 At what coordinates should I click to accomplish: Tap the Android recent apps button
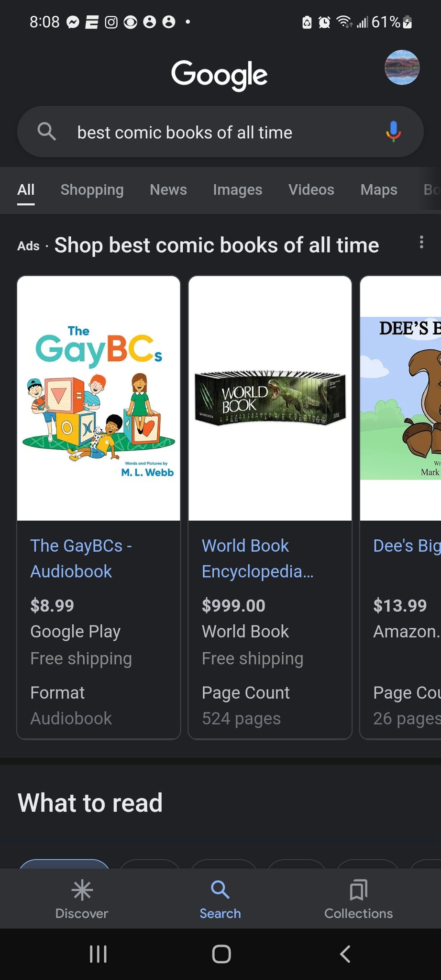tap(98, 954)
